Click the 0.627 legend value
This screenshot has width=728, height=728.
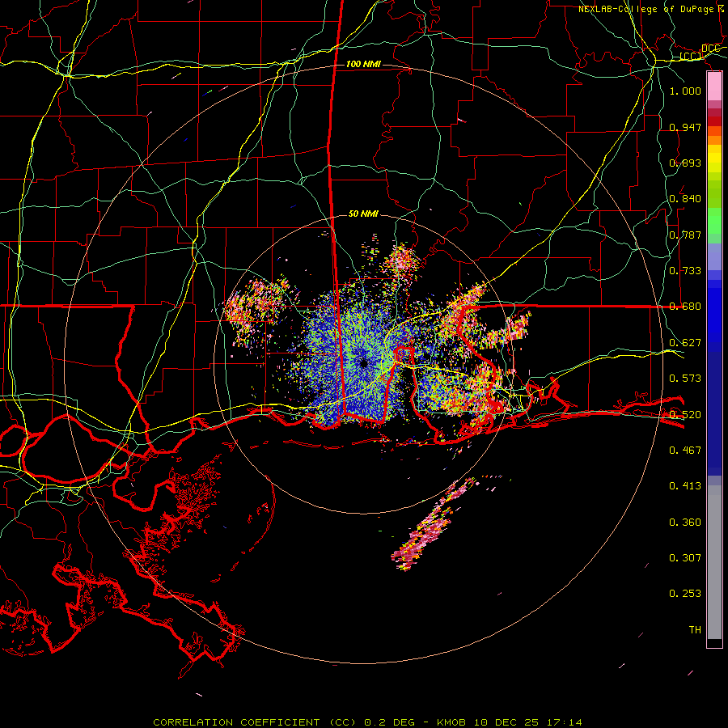click(685, 343)
